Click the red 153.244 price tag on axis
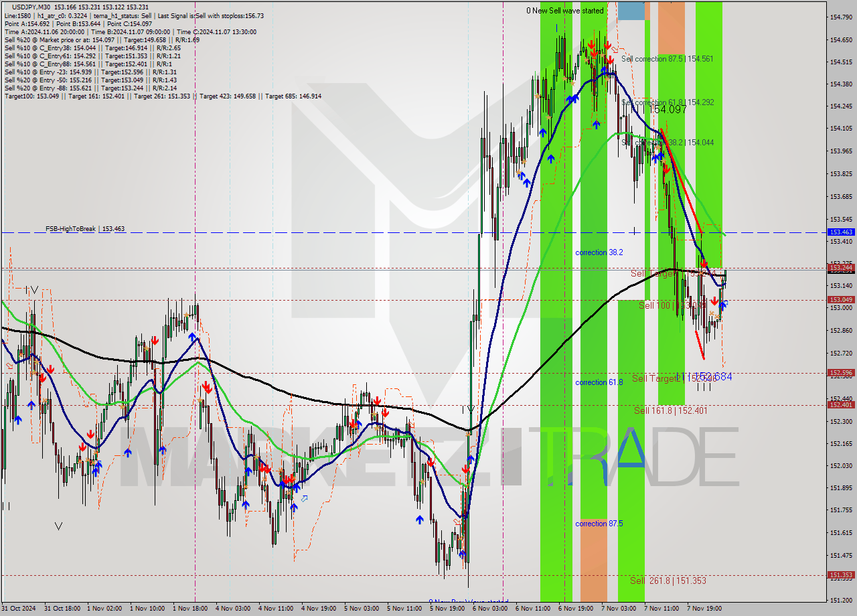Screen dimensions: 857x616 coord(841,268)
